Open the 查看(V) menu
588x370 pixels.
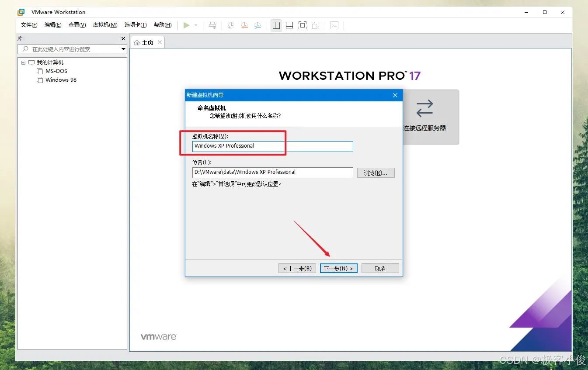pos(77,25)
